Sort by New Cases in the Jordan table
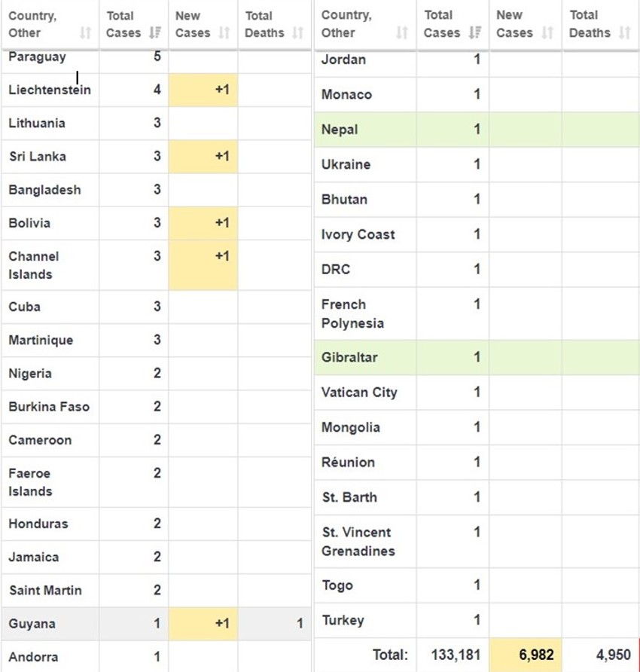The image size is (640, 672). coord(547,33)
